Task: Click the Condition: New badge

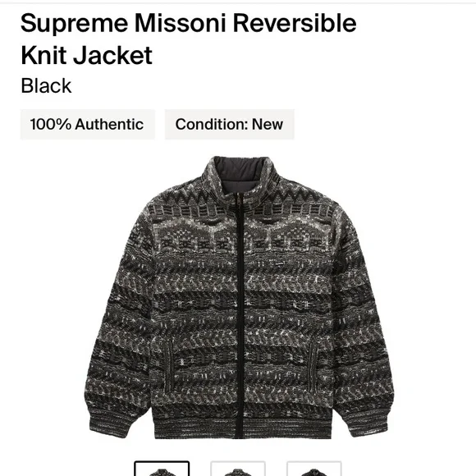Action: tap(230, 125)
